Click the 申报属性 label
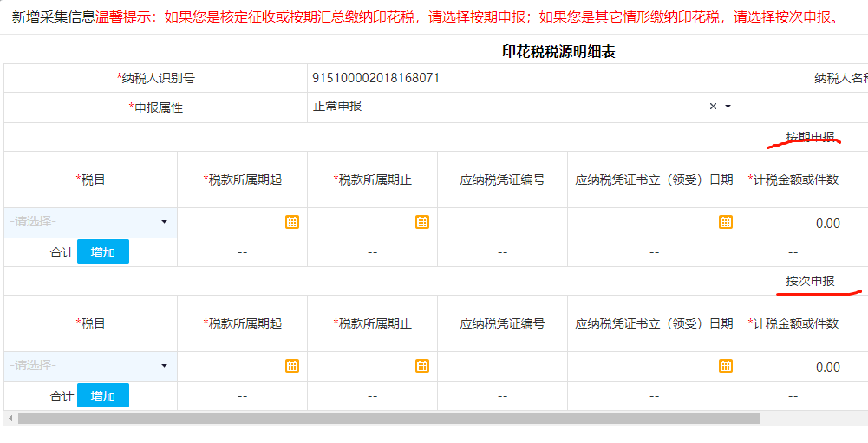 (155, 107)
